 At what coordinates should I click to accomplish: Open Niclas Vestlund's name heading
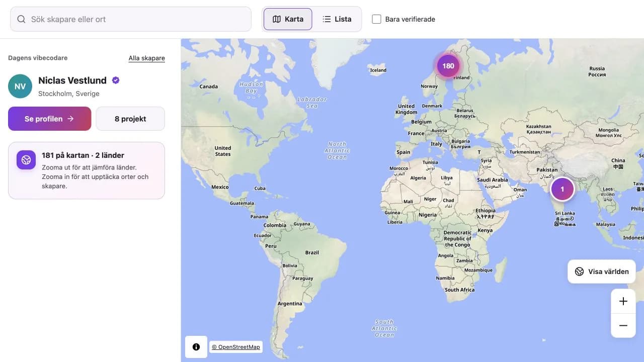72,80
